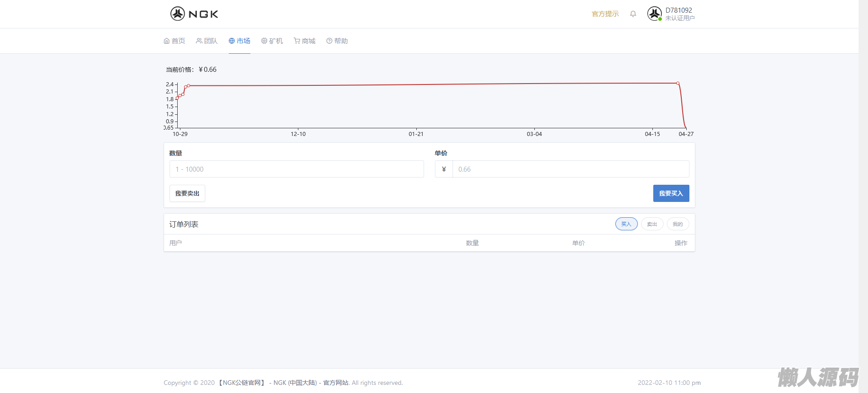Click the chart's 04-15 peak data point
868x393 pixels.
[678, 83]
